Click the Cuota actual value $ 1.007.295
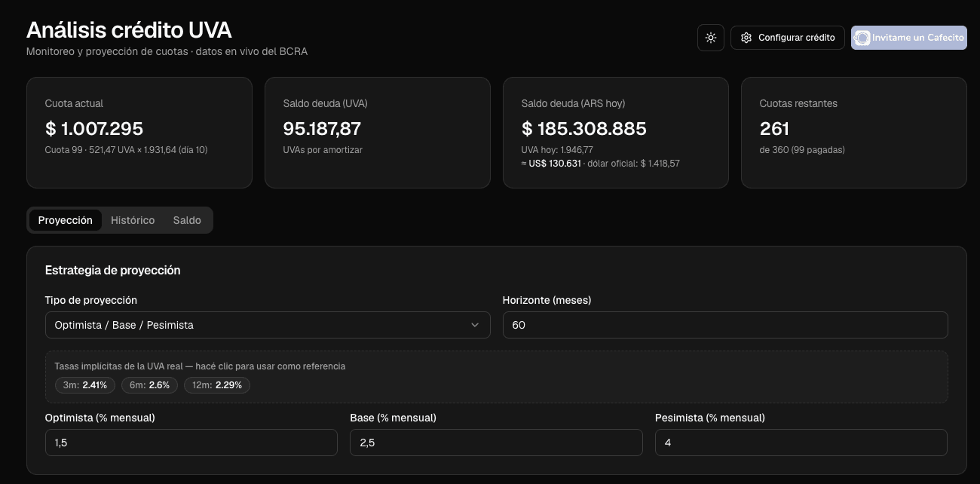This screenshot has width=980, height=484. pos(94,129)
